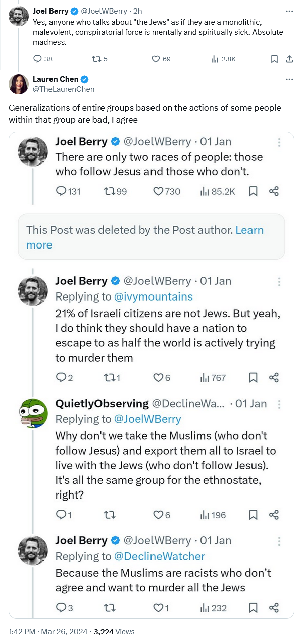
Task: Click Lauren Chen's profile picture
Action: coord(19,84)
